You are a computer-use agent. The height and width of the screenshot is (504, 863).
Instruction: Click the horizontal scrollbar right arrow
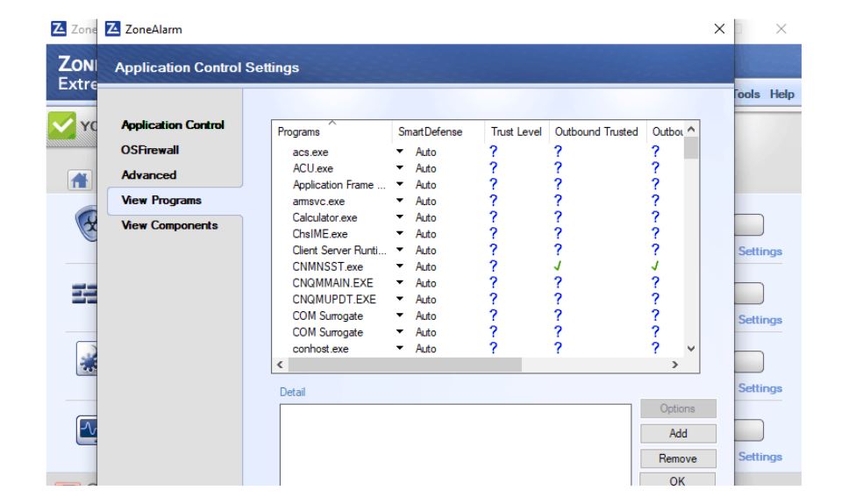675,365
